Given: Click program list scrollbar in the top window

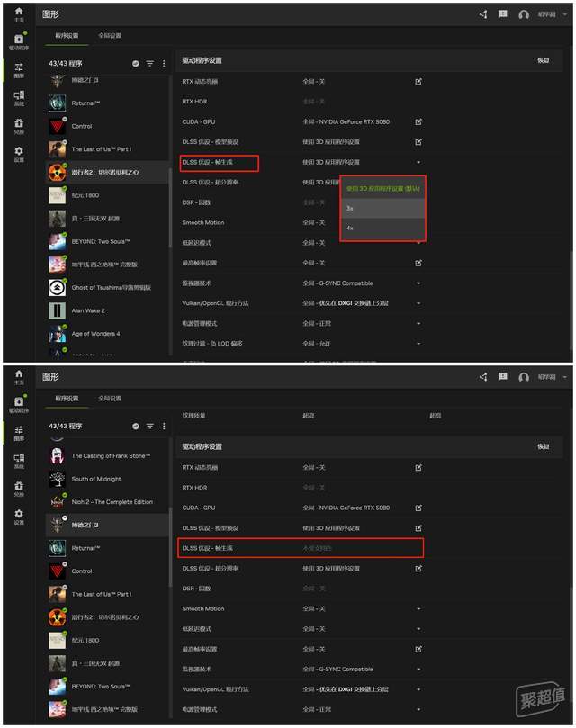Looking at the screenshot, I should click(170, 209).
